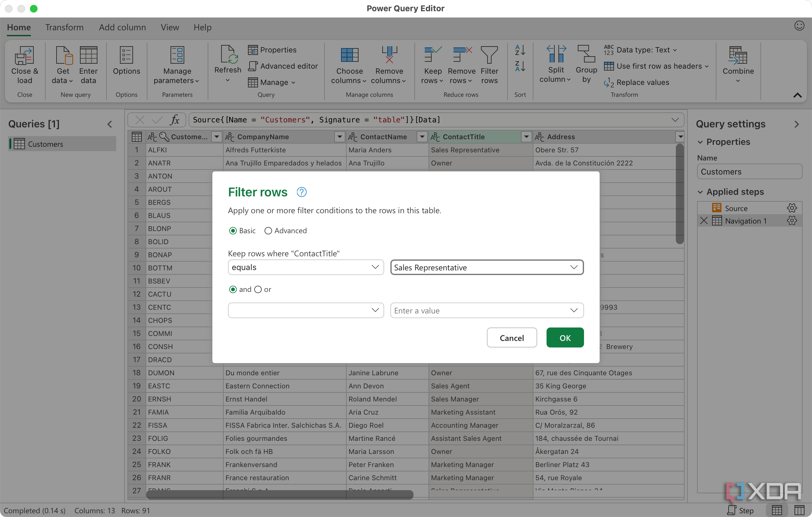Switch to the View tab

(170, 27)
